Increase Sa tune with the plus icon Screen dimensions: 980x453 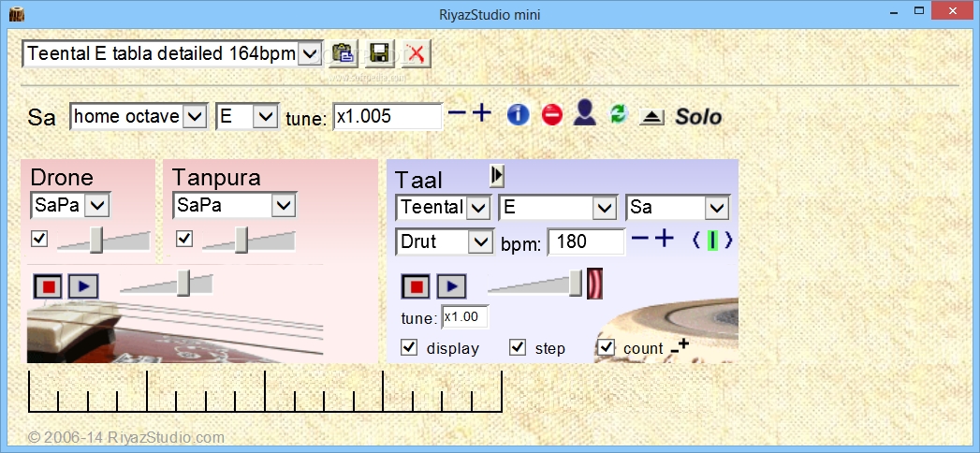coord(481,113)
